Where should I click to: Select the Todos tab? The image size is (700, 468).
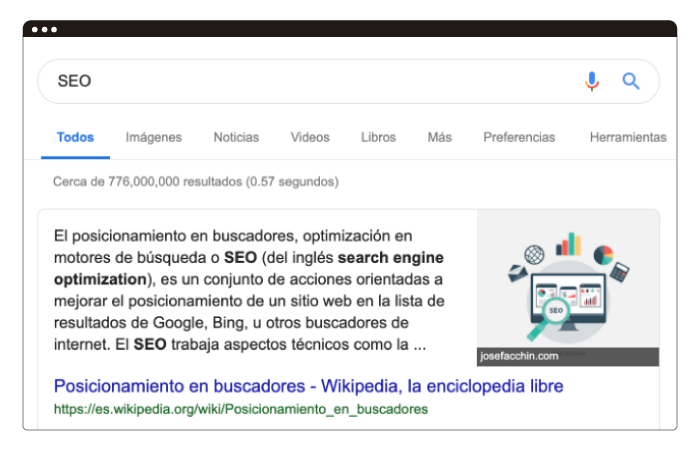pyautogui.click(x=75, y=137)
